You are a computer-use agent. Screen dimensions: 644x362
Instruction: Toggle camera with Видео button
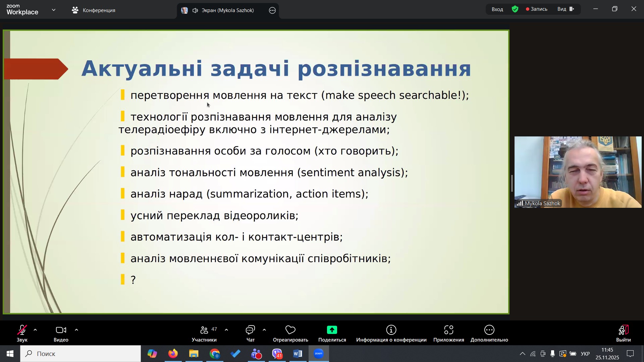[x=61, y=330]
